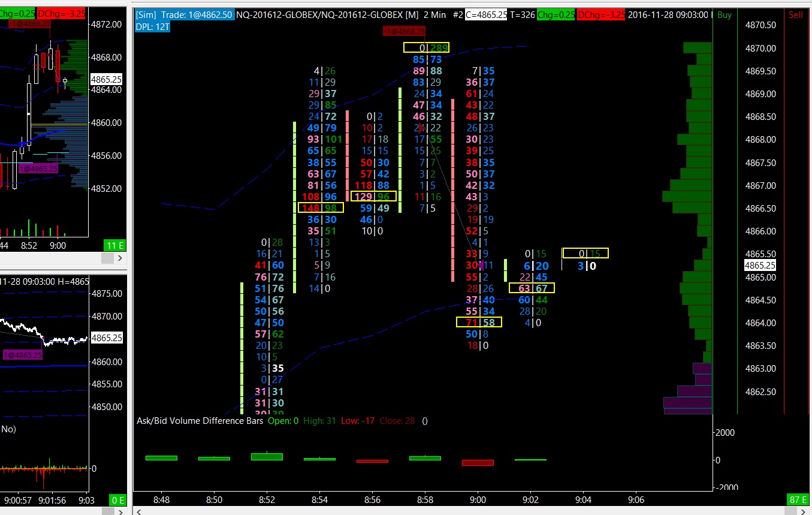Click the 8:48 label on the main time axis
This screenshot has width=812, height=515.
pyautogui.click(x=161, y=500)
